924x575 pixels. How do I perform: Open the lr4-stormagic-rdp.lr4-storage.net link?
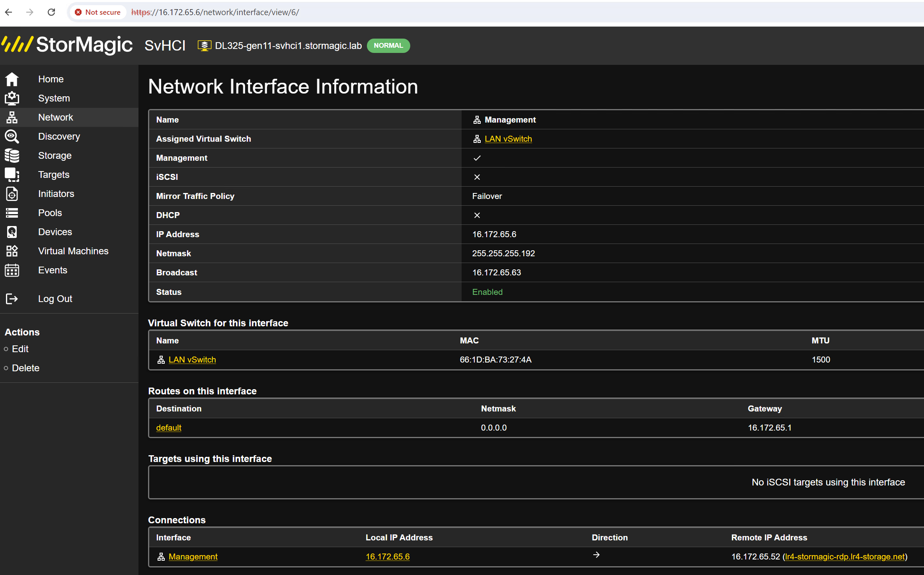click(845, 557)
